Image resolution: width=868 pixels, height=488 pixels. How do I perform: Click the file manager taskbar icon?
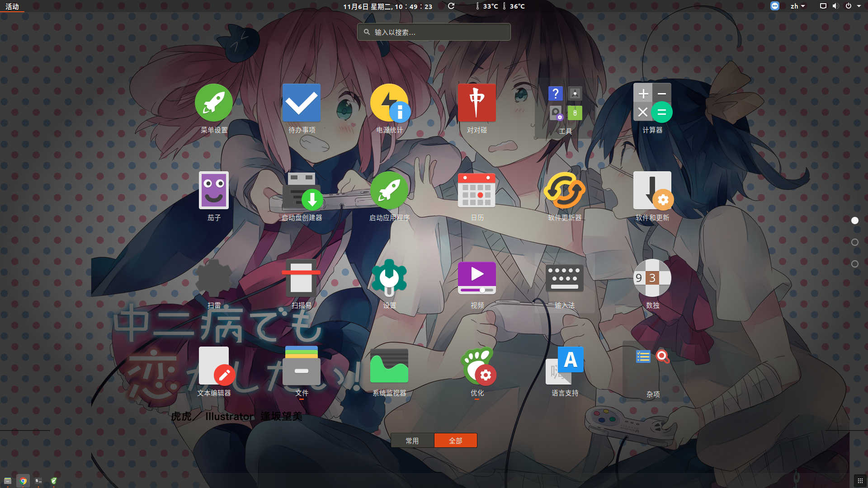click(x=8, y=481)
